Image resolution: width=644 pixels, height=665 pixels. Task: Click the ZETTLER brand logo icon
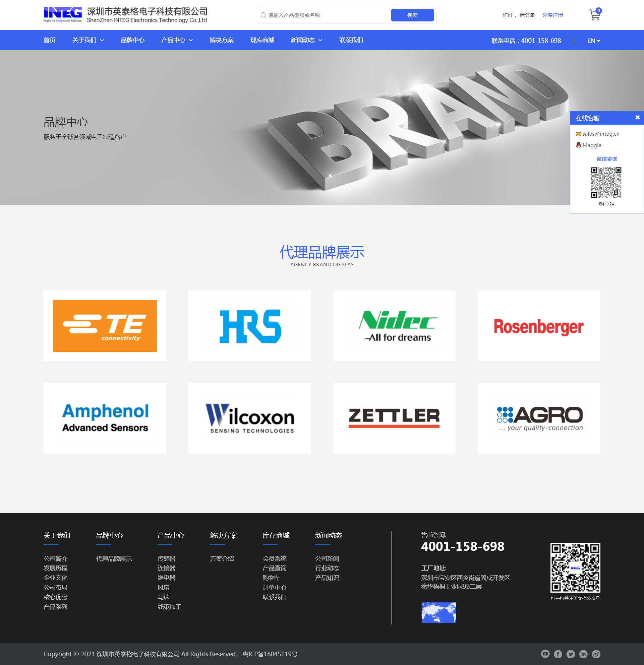coord(394,418)
